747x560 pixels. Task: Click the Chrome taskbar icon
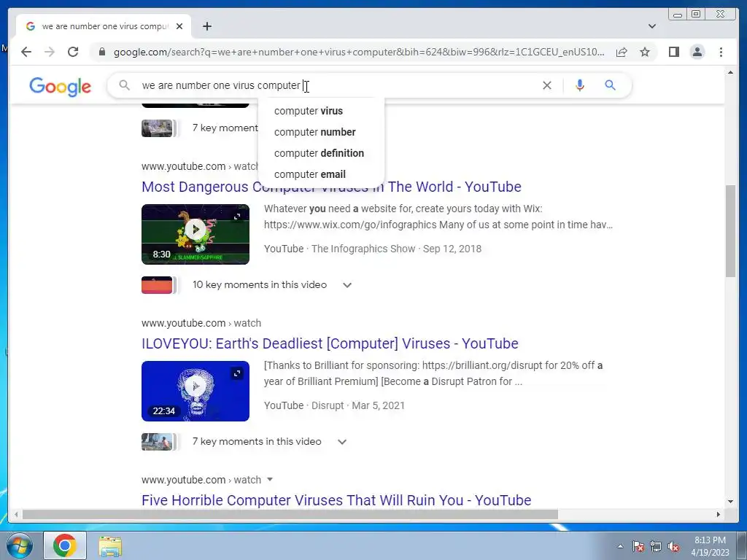[65, 545]
